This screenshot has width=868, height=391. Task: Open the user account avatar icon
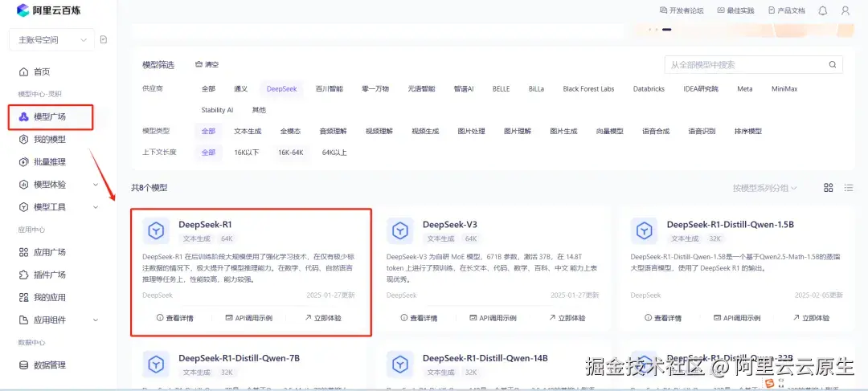845,10
